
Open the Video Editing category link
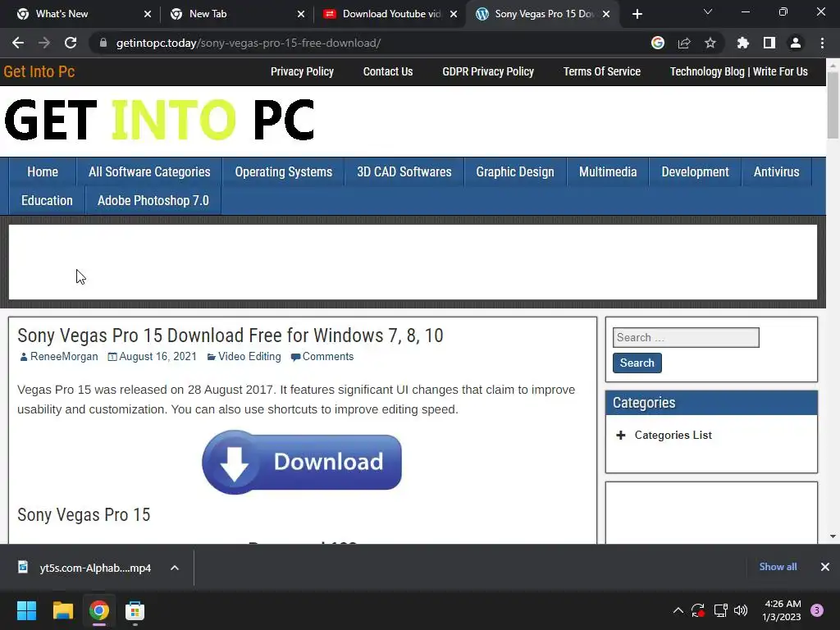(249, 357)
